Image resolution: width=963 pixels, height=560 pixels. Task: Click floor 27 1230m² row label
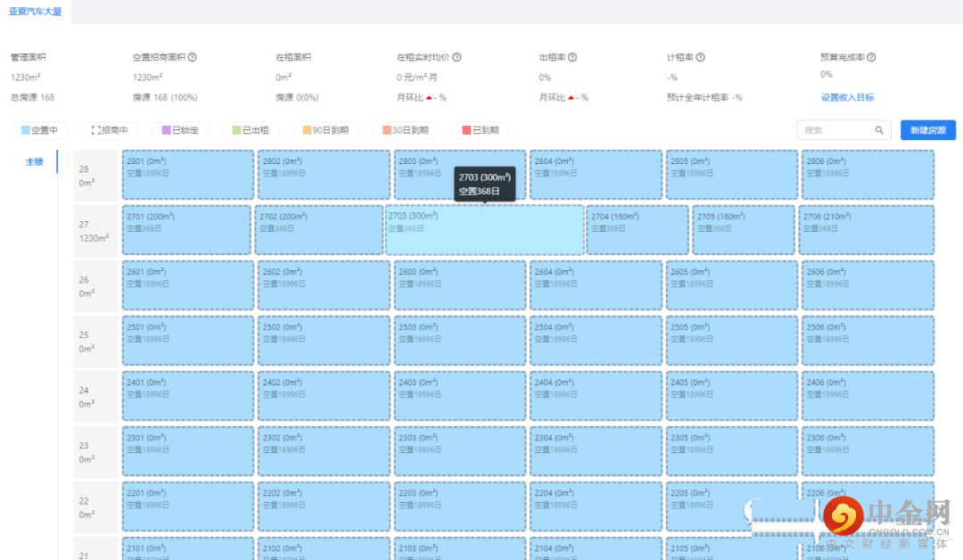[x=95, y=231]
